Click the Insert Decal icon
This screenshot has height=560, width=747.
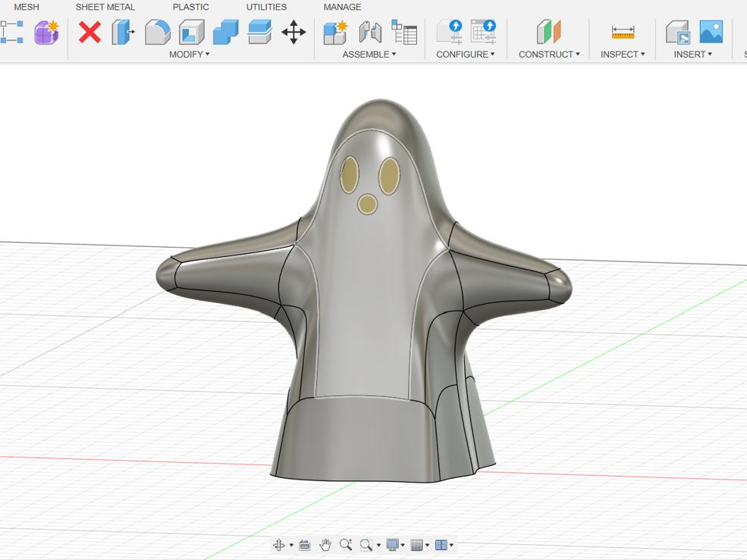click(677, 33)
